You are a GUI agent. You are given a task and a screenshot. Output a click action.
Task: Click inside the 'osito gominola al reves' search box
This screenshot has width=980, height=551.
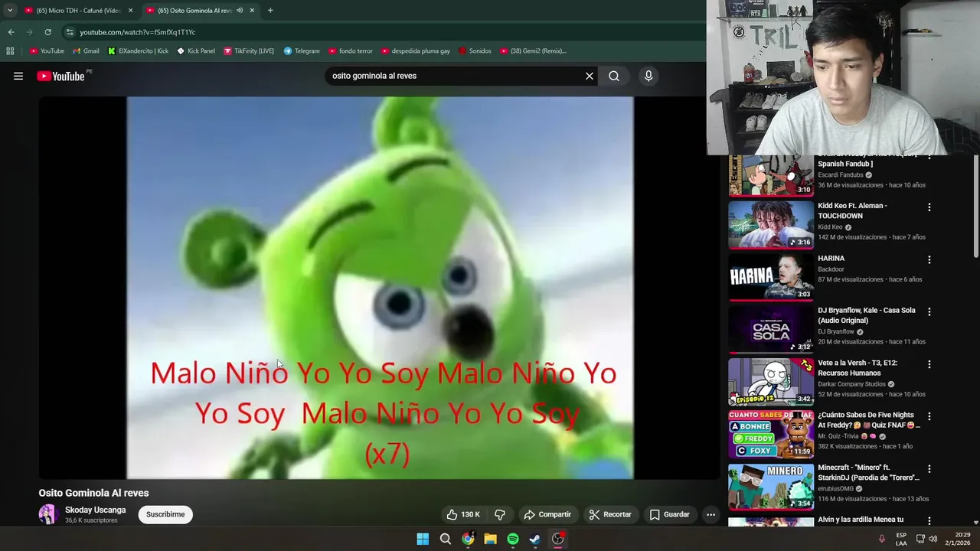click(x=456, y=76)
